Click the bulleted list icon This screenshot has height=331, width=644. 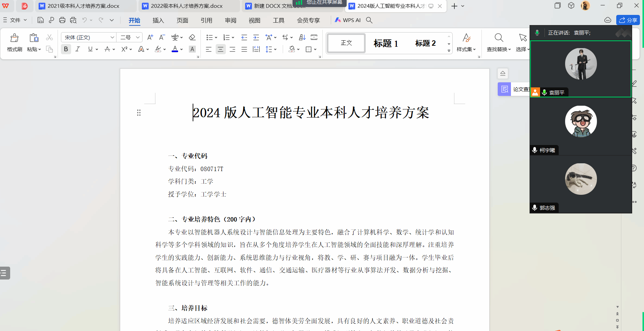[x=210, y=37]
